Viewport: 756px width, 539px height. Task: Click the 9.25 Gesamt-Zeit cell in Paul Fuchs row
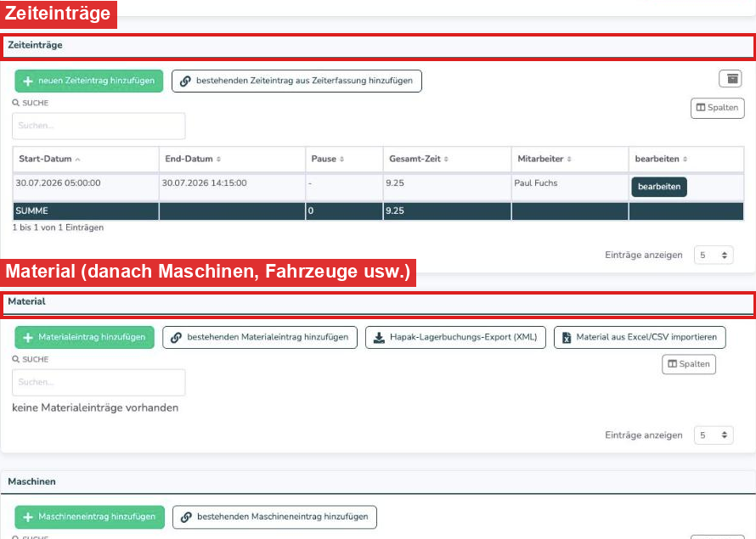pyautogui.click(x=447, y=187)
